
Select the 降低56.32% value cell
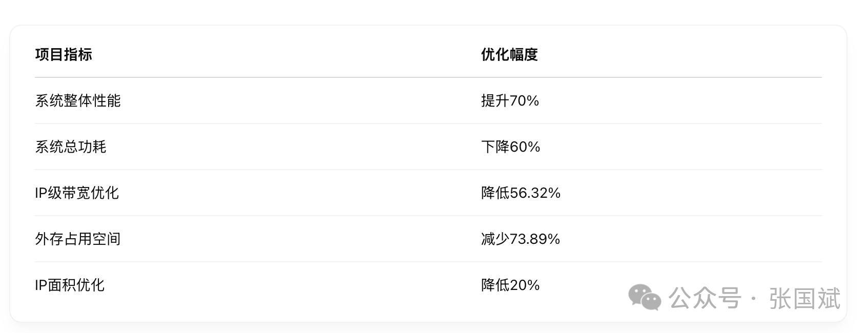(x=521, y=193)
